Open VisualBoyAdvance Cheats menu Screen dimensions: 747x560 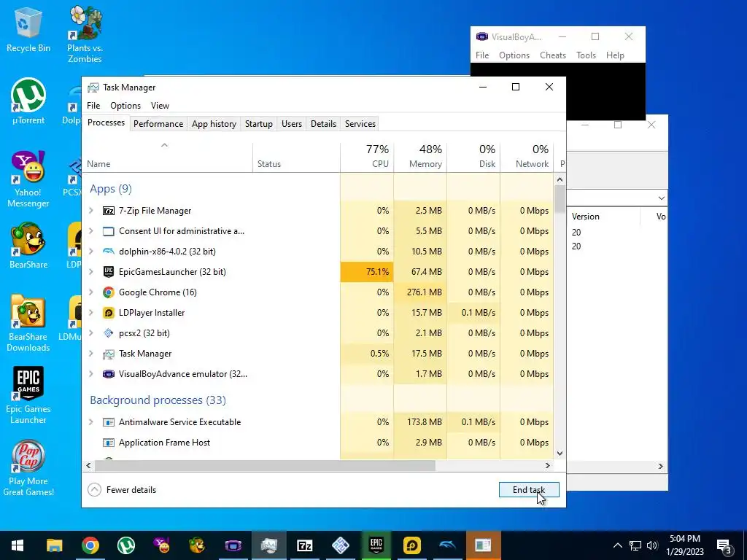(553, 55)
